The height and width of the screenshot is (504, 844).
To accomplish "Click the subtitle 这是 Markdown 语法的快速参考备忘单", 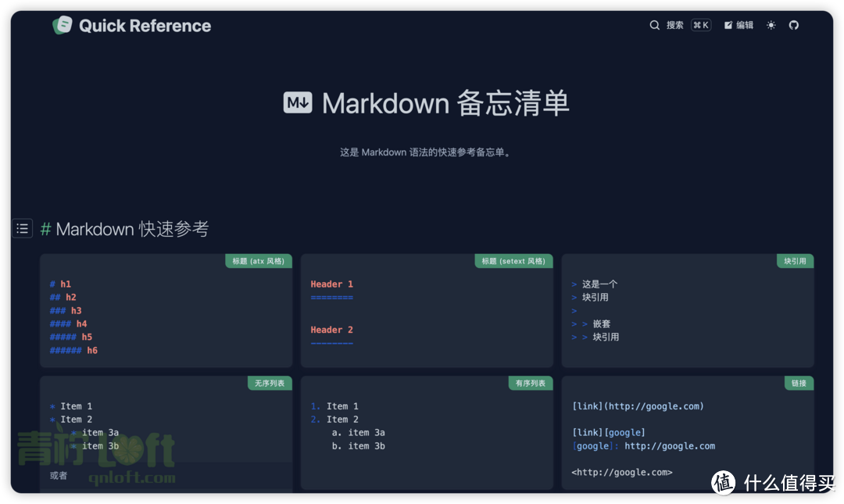I will point(425,152).
